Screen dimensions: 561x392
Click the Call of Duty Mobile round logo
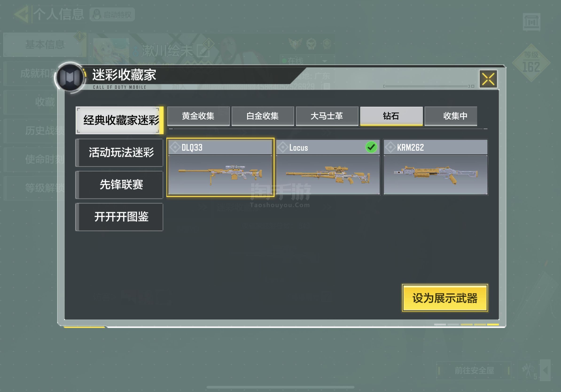click(x=70, y=78)
